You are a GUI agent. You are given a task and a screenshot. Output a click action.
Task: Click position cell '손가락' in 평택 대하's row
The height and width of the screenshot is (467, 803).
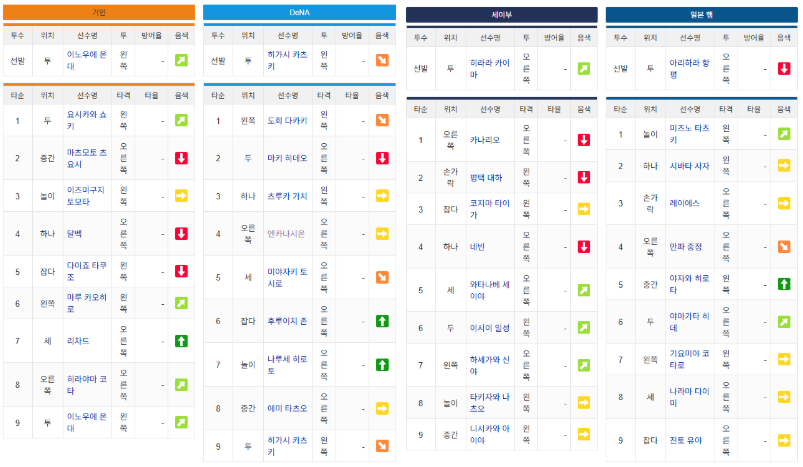451,178
